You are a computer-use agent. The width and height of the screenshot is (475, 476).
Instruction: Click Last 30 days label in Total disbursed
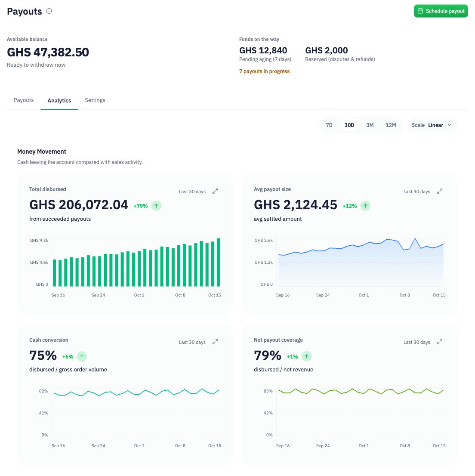pyautogui.click(x=192, y=192)
